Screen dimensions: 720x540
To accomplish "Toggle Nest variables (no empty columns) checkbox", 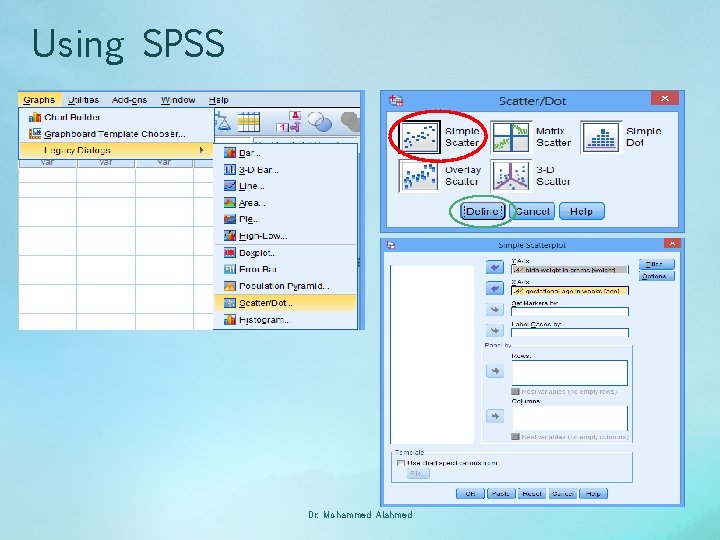I will coord(515,437).
